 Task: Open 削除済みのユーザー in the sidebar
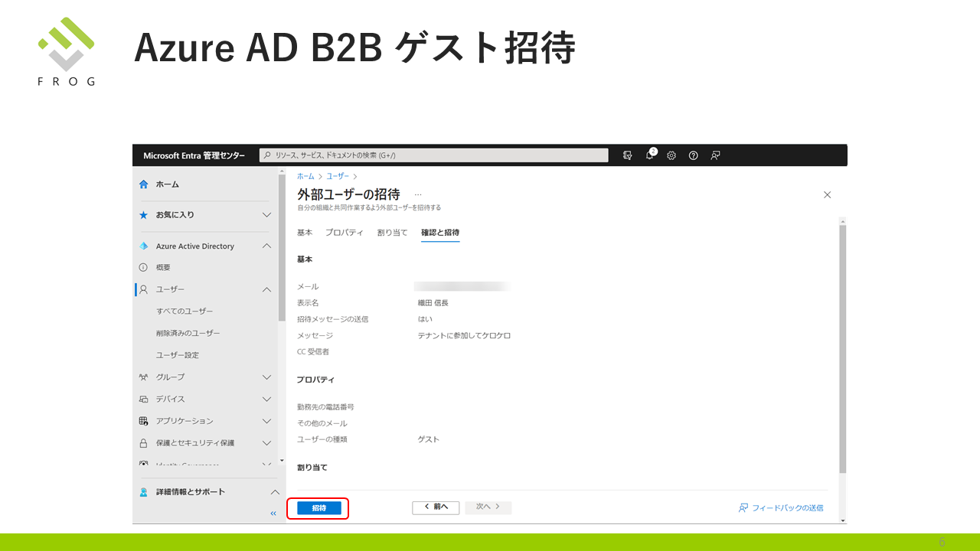[x=188, y=334]
